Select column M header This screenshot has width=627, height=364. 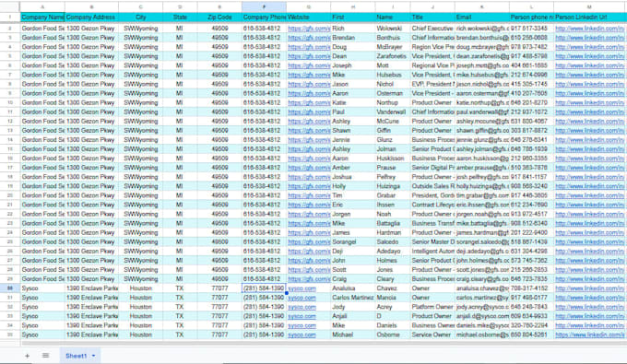[589, 6]
